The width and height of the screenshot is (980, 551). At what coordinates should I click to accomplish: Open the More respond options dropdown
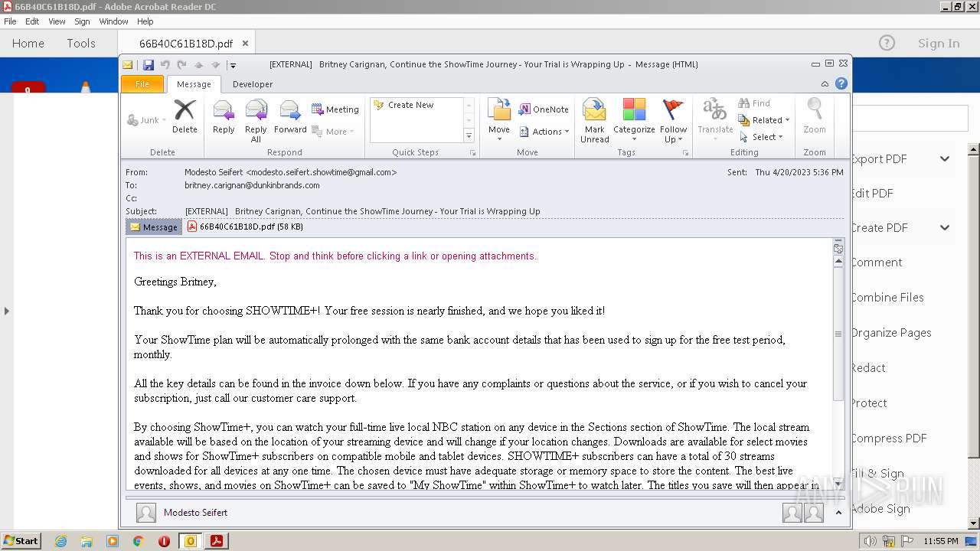coord(333,132)
